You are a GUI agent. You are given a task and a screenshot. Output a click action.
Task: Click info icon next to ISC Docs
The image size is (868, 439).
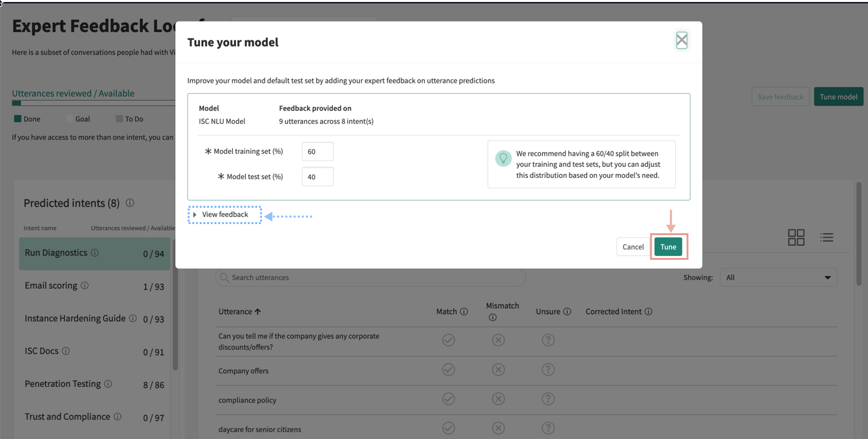click(x=66, y=351)
